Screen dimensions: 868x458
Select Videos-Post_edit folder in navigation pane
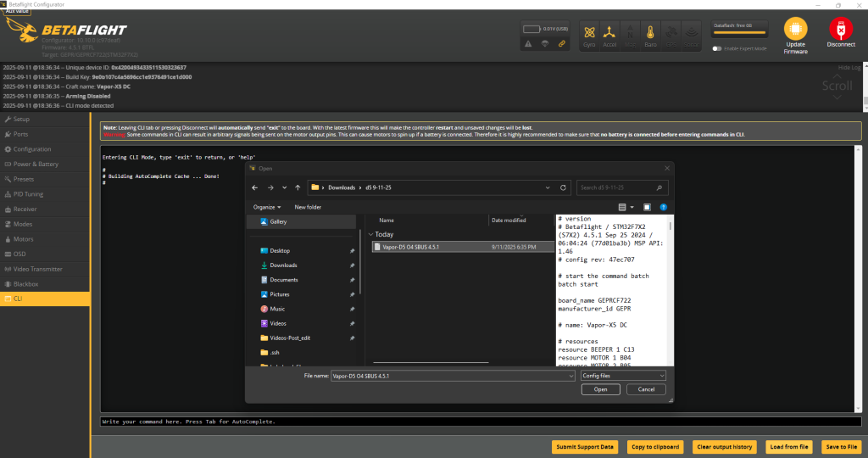290,338
